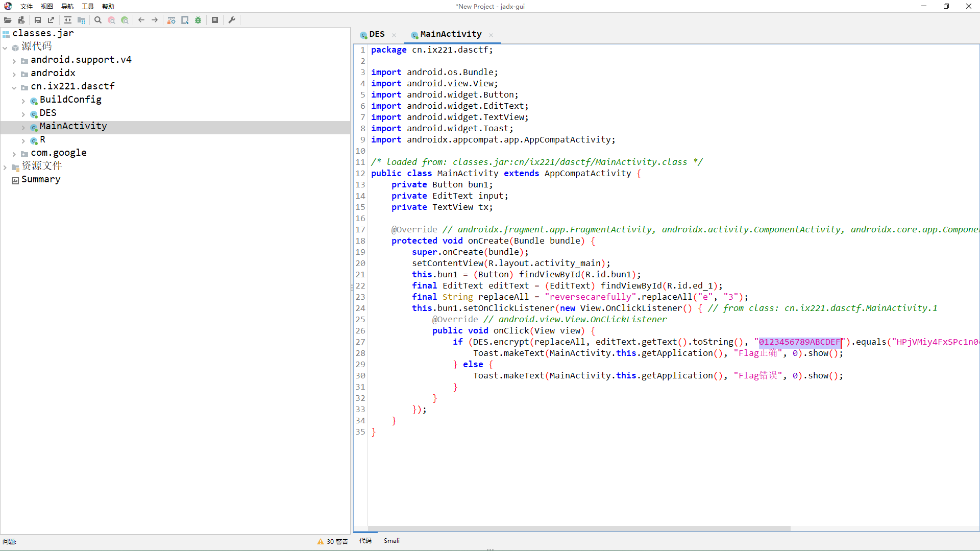Click the 源代码 package icon

pyautogui.click(x=15, y=47)
